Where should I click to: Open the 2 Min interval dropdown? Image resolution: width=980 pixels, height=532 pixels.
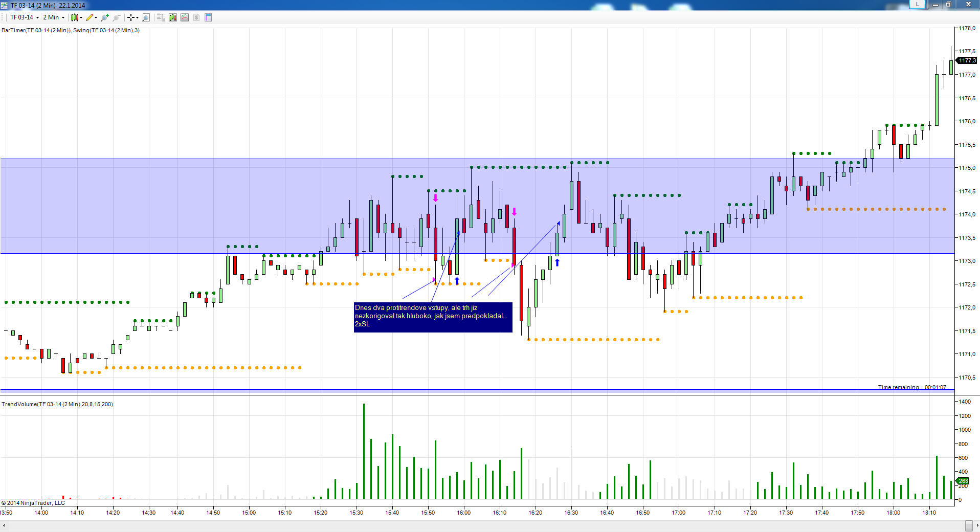(x=54, y=17)
